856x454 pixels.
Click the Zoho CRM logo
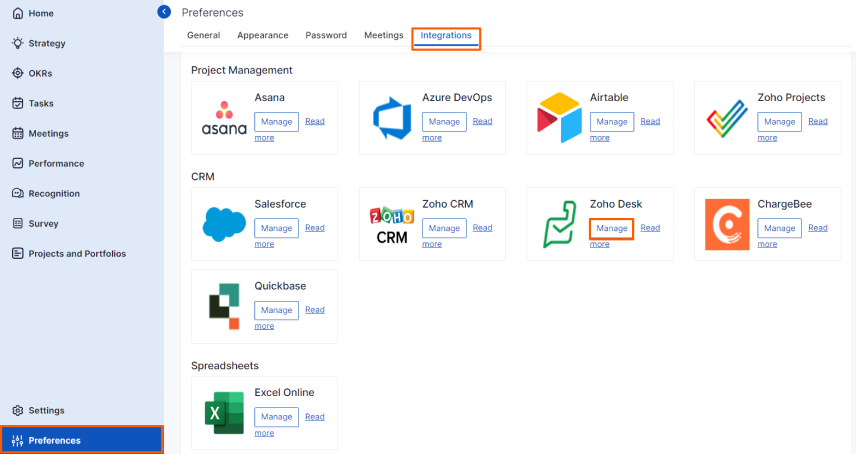point(391,225)
